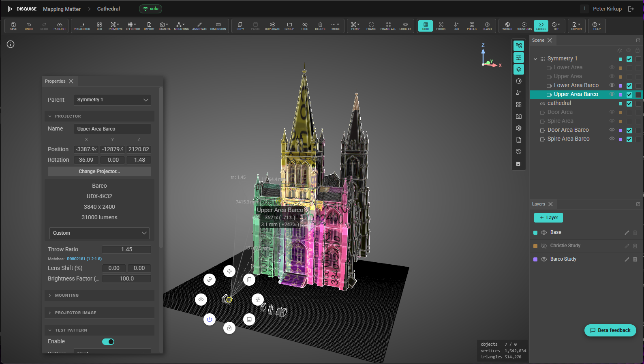Hide the selected object via toolbar
This screenshot has height=364, width=644.
pos(305,26)
